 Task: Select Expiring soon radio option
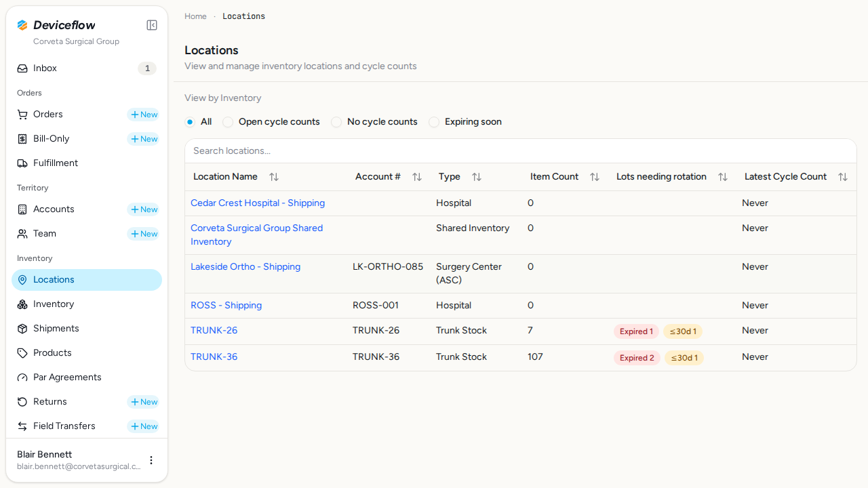[x=434, y=122]
